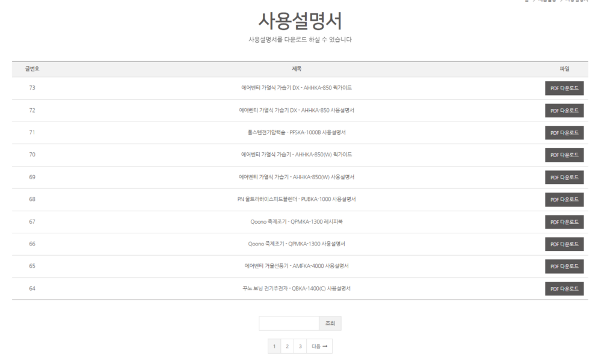This screenshot has height=364, width=616.
Task: Download PDF for AHHKA-850(W) 퀵가이드
Action: pyautogui.click(x=564, y=155)
